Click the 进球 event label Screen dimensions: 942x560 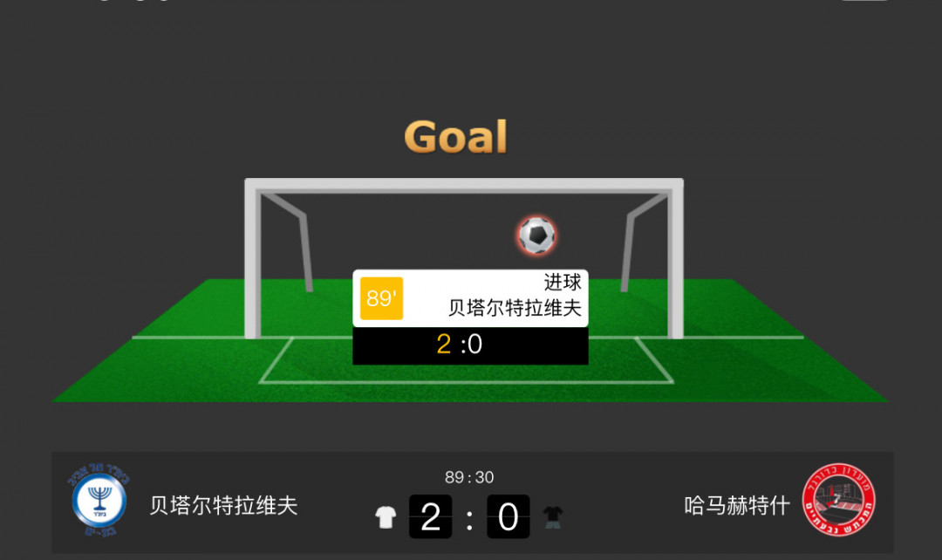tap(563, 282)
